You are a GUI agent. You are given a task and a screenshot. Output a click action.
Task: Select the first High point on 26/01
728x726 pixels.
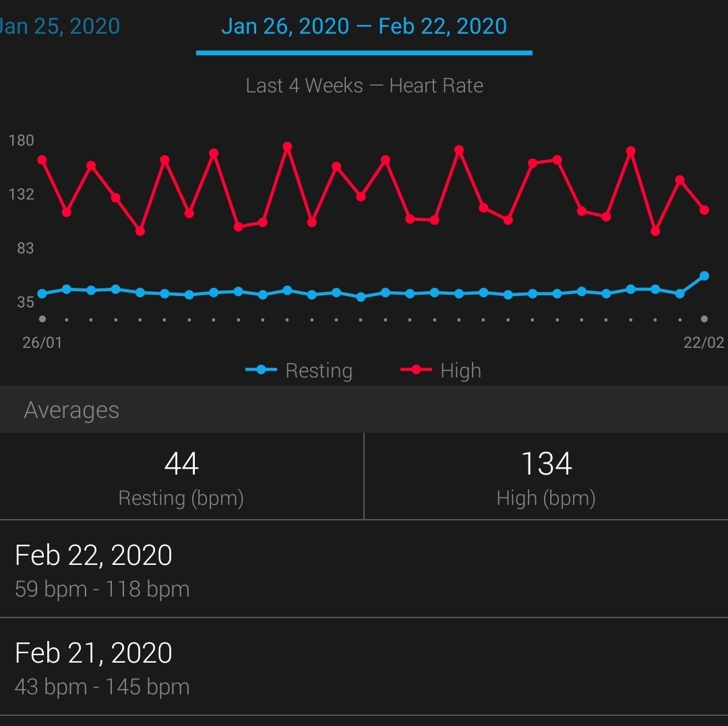pyautogui.click(x=42, y=160)
